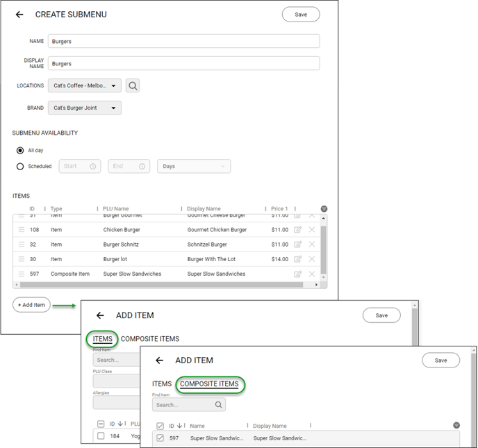This screenshot has width=478, height=448.
Task: Select the Scheduled availability option
Action: [20, 167]
